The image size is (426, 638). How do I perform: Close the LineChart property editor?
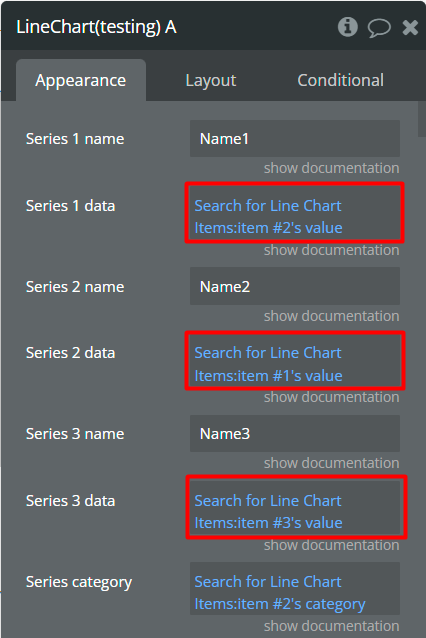click(x=410, y=28)
